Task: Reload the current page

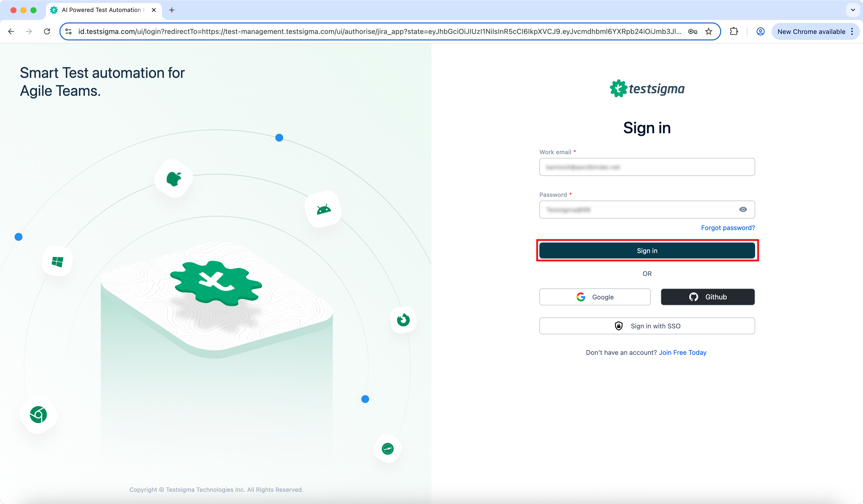Action: pos(47,31)
